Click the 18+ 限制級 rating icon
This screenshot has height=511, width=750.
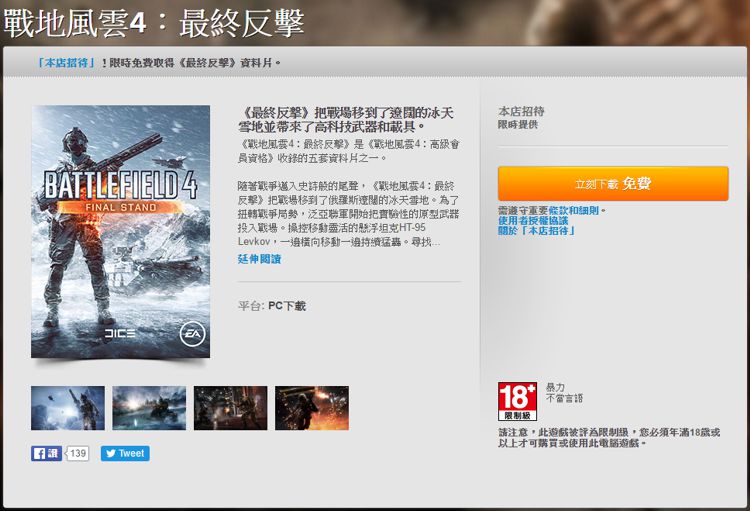tap(517, 401)
